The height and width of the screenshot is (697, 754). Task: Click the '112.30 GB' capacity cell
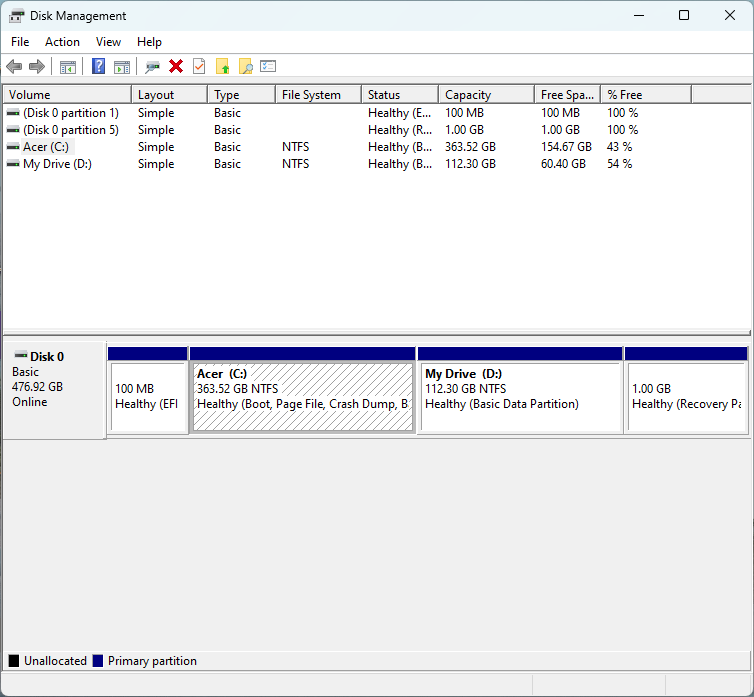470,164
